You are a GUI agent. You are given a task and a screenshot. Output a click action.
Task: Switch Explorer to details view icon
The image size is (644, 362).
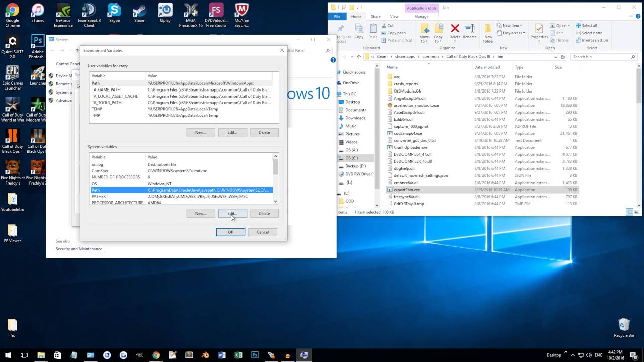tap(629, 212)
